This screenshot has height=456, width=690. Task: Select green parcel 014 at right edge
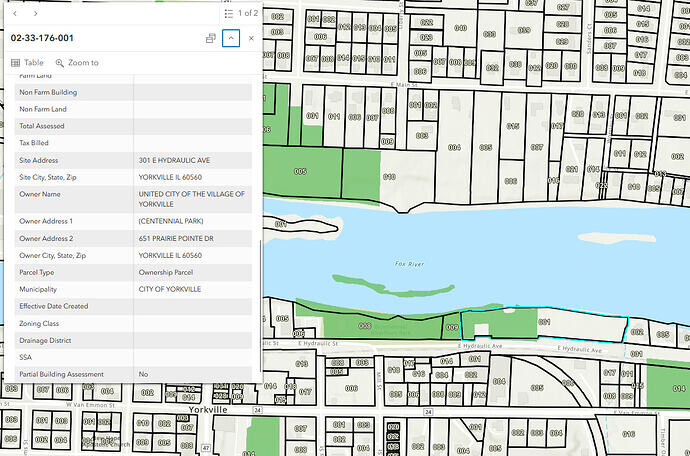click(x=668, y=386)
